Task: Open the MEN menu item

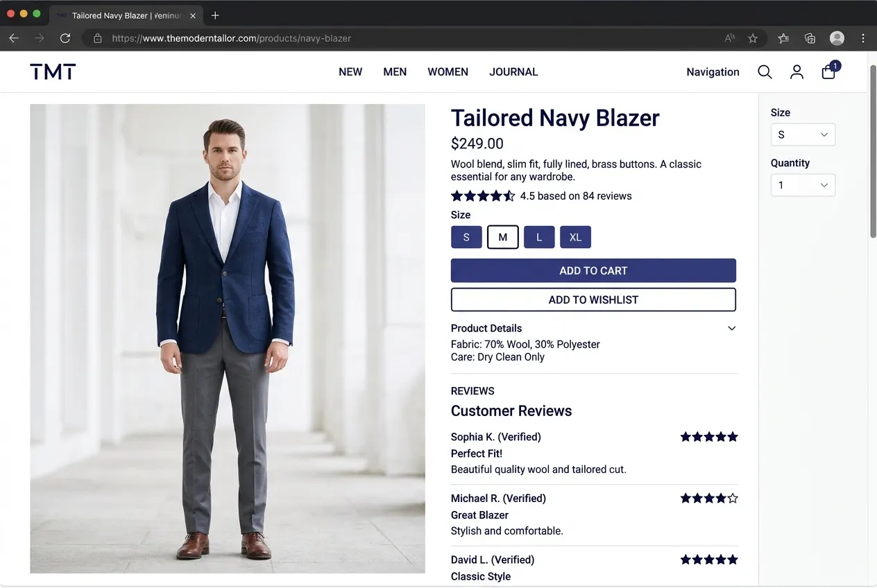Action: (395, 72)
